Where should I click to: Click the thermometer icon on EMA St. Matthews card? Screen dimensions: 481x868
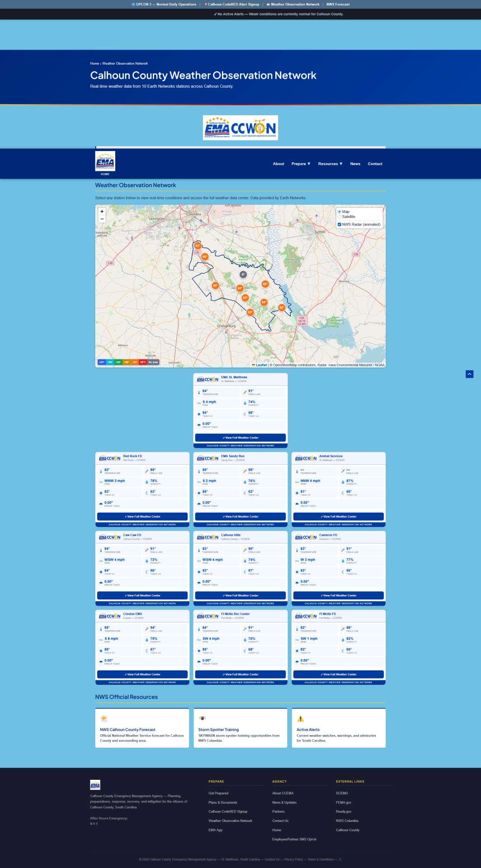coord(199,392)
